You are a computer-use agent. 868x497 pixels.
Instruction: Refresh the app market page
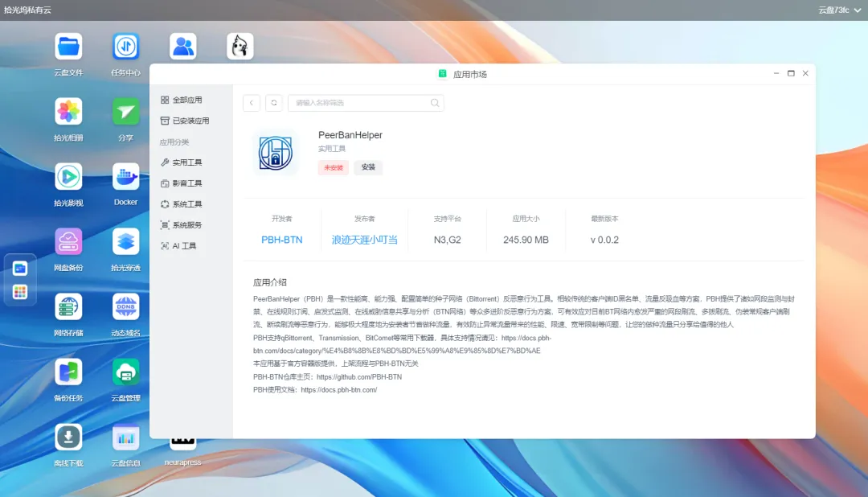click(x=273, y=102)
